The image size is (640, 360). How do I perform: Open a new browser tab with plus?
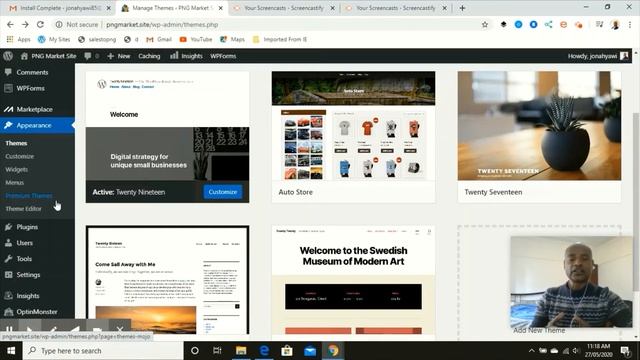[462, 8]
